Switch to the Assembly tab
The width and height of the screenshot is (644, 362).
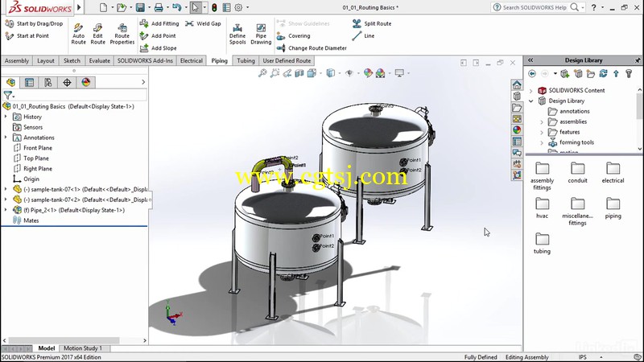[17, 61]
